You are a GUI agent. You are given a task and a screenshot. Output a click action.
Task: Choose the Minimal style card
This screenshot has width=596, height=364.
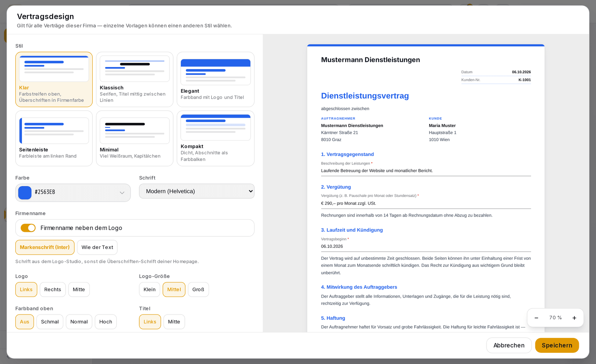click(x=135, y=138)
